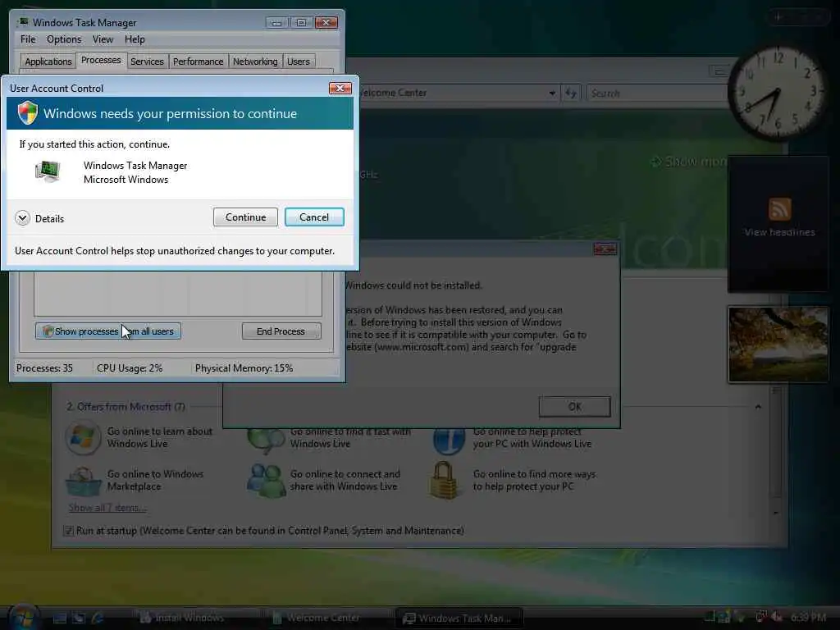
Task: Switch to the Users tab
Action: tap(299, 61)
